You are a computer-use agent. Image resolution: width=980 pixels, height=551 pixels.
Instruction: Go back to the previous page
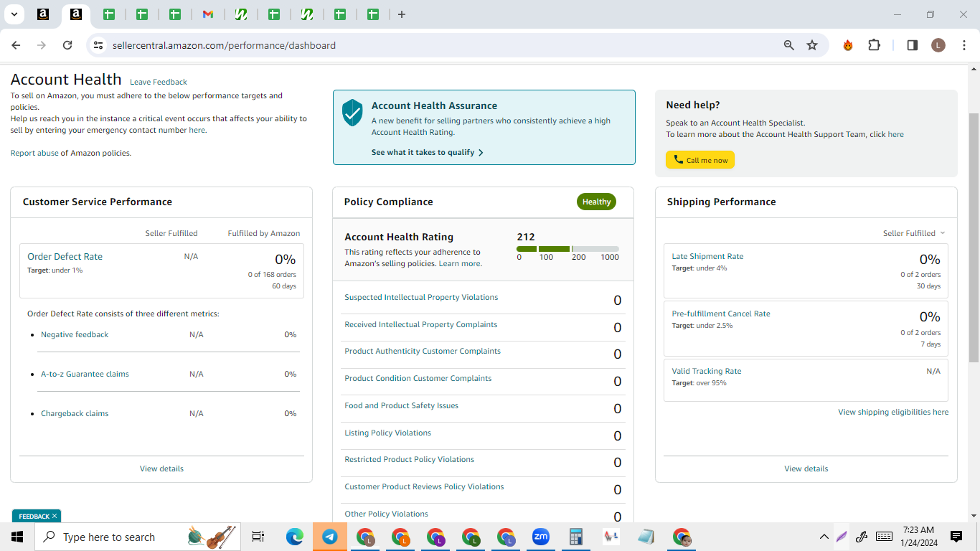click(x=16, y=45)
